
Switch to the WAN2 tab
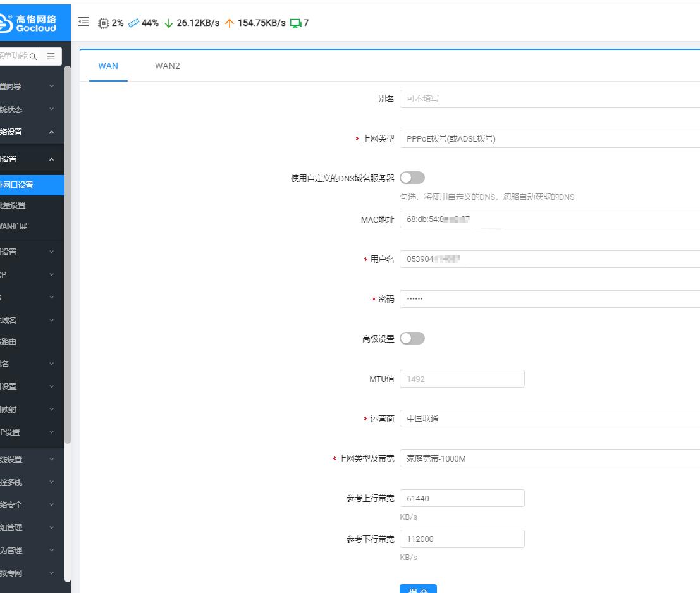(168, 66)
